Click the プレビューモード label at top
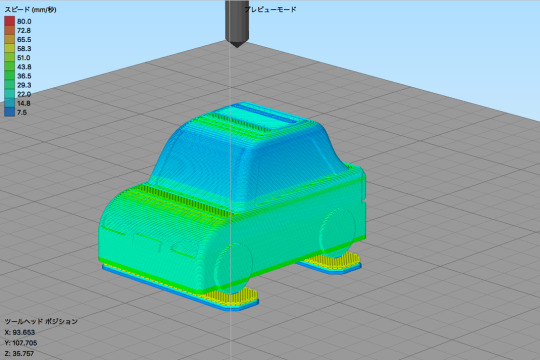This screenshot has width=540, height=360. click(270, 9)
